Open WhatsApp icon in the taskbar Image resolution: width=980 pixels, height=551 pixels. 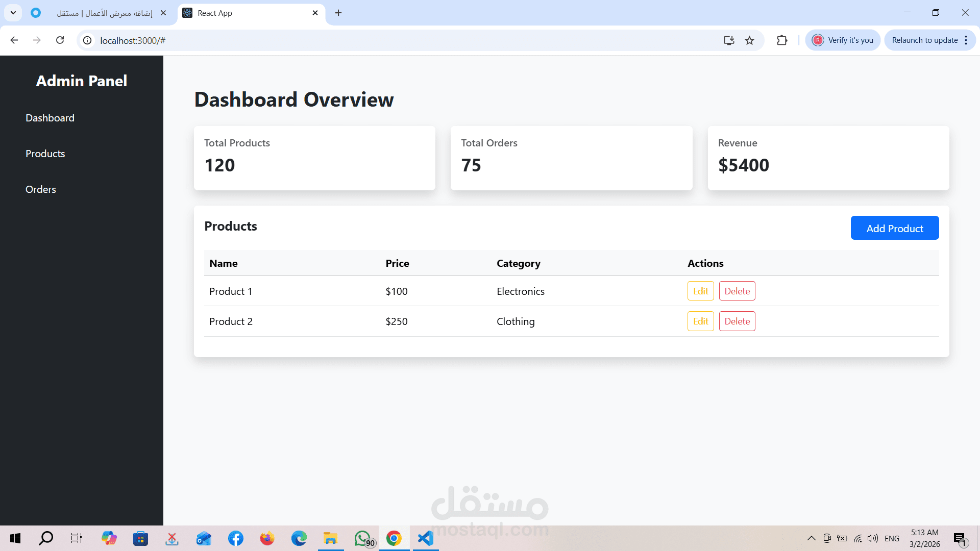(x=363, y=538)
